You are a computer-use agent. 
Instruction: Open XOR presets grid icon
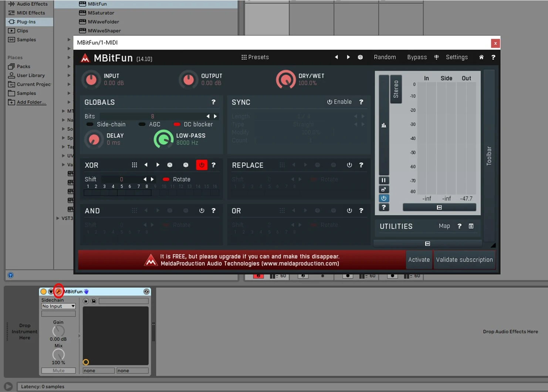tap(135, 165)
